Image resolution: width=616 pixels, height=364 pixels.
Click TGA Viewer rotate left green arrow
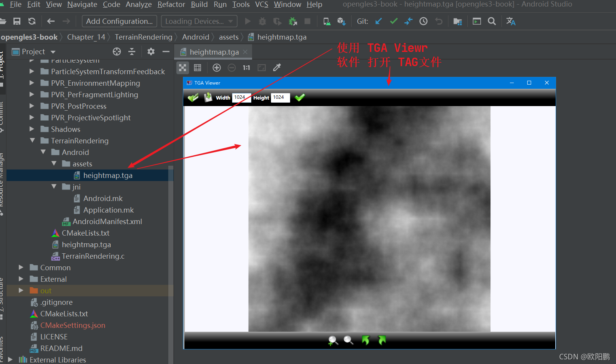point(365,340)
